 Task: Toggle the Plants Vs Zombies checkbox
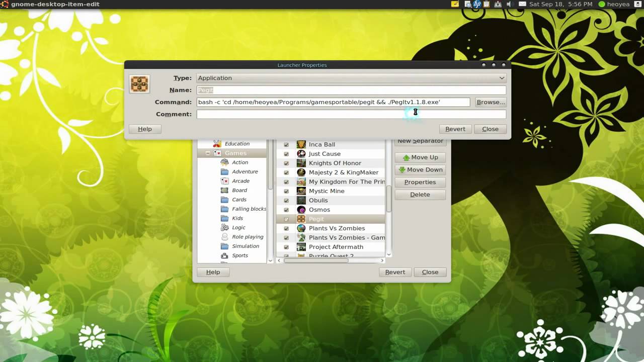point(286,228)
